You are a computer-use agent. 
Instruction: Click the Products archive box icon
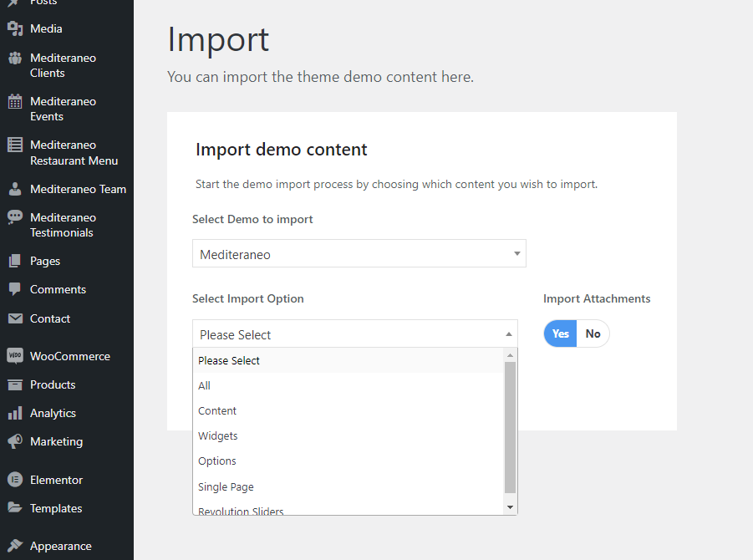15,384
